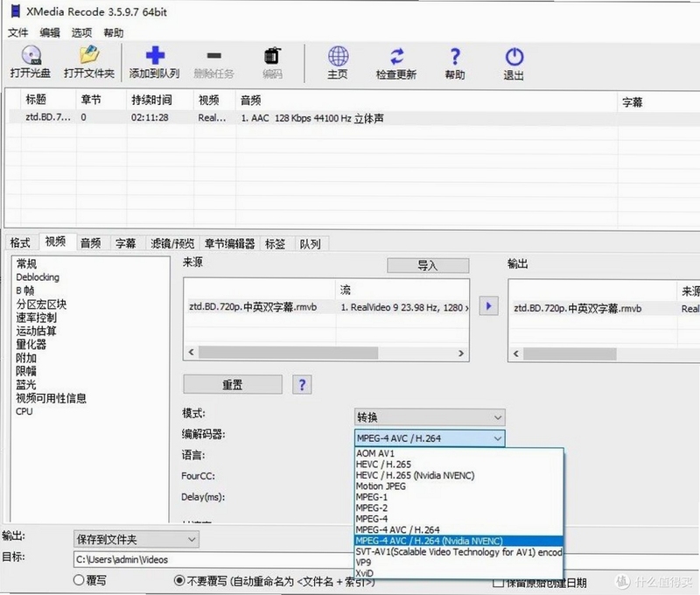Click Check for Updates (检查更新) icon
Viewport: 700px width, 595px height.
point(396,57)
